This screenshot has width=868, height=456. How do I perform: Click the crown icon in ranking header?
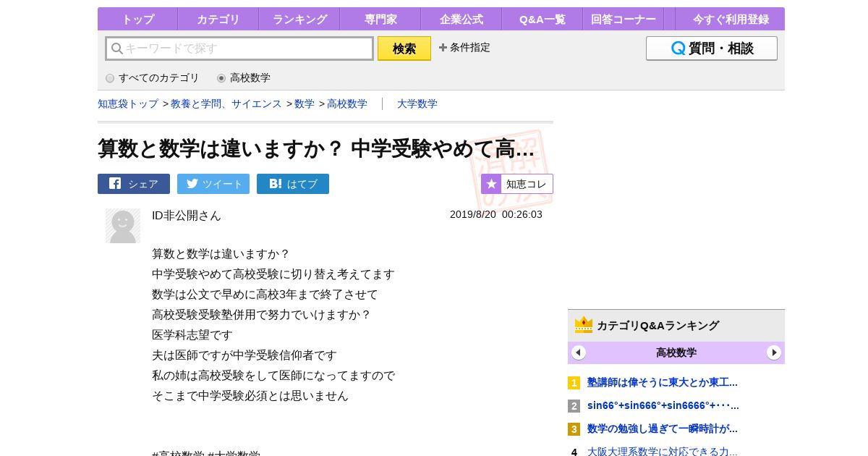(584, 325)
